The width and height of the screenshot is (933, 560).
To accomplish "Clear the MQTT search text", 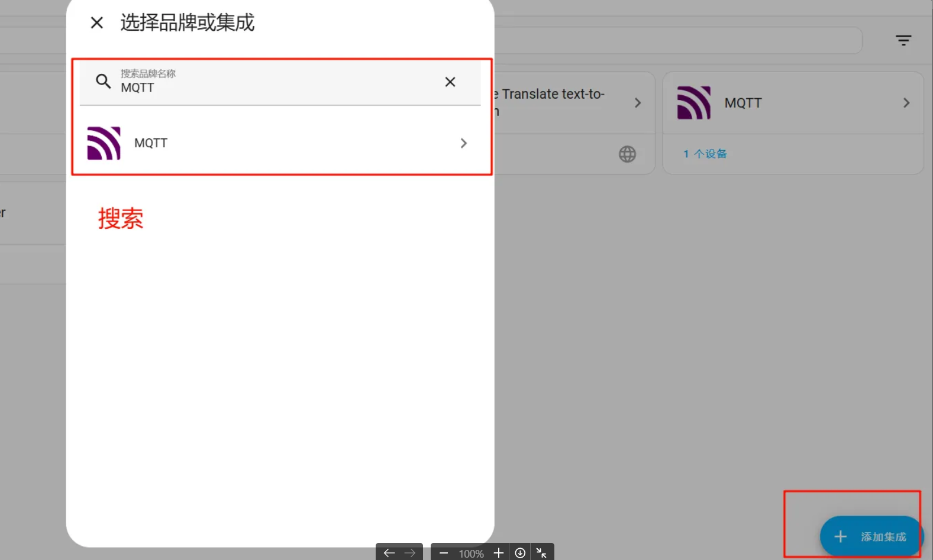I will coord(450,82).
